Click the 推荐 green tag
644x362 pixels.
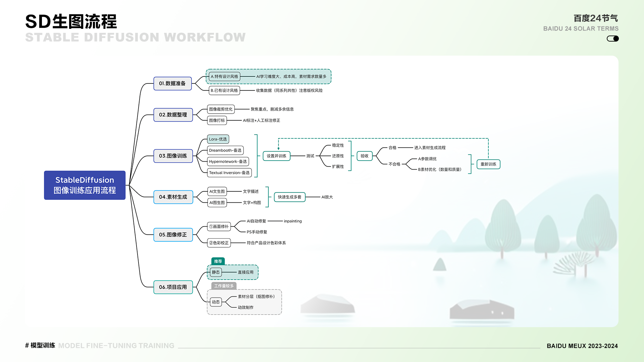click(x=218, y=261)
